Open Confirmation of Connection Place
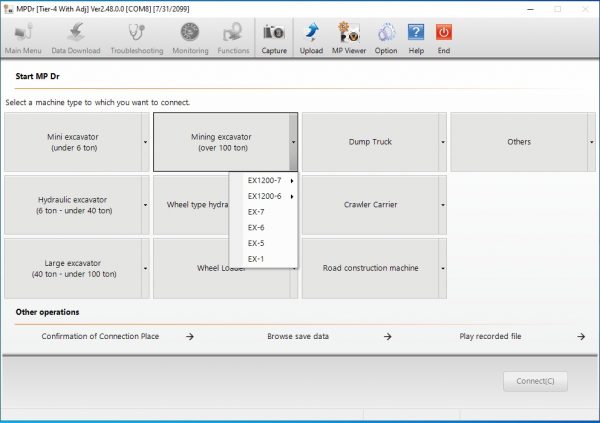The height and width of the screenshot is (423, 600). 100,336
